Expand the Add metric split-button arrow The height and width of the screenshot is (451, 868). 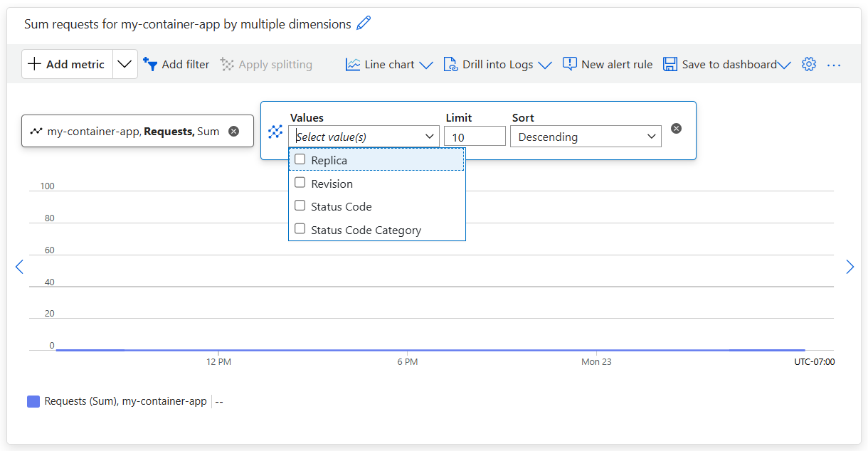[125, 63]
